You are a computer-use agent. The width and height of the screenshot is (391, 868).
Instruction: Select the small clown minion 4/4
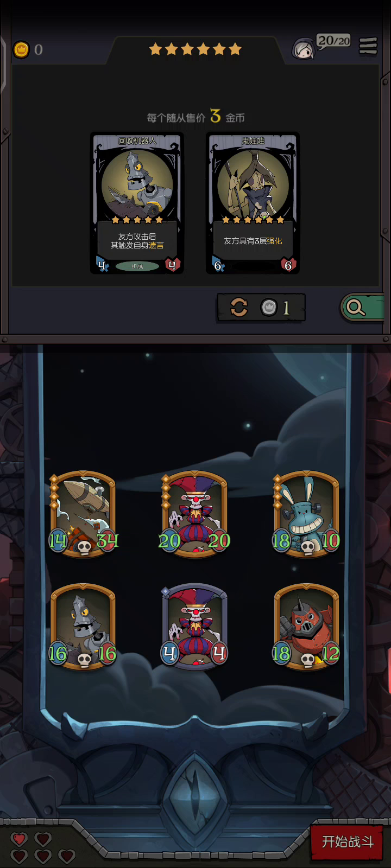point(194,627)
